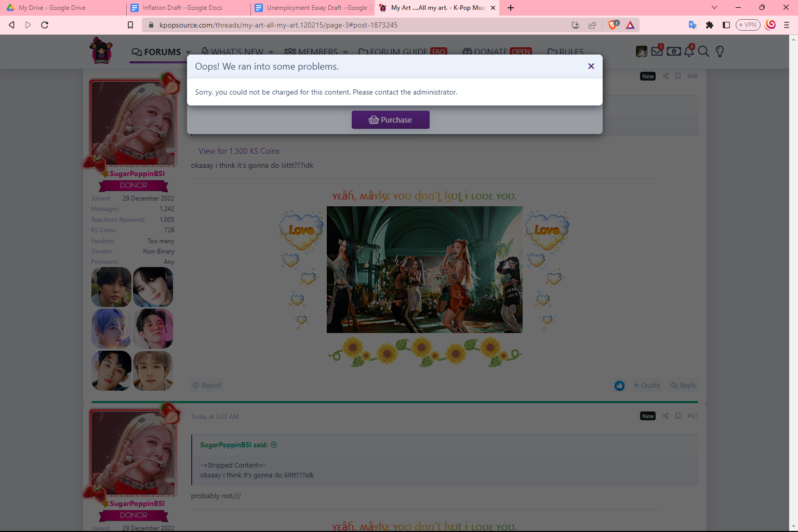Go forward in browser history
Image resolution: width=798 pixels, height=532 pixels.
click(28, 25)
